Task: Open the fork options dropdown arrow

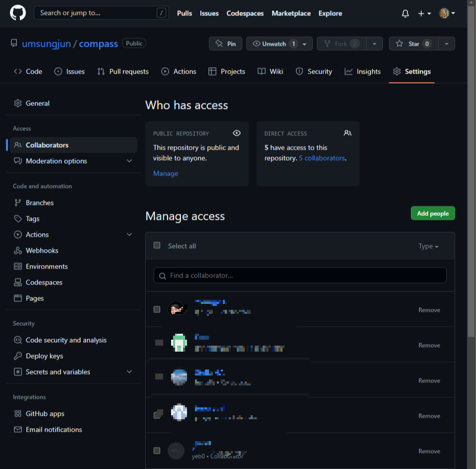Action: (375, 44)
